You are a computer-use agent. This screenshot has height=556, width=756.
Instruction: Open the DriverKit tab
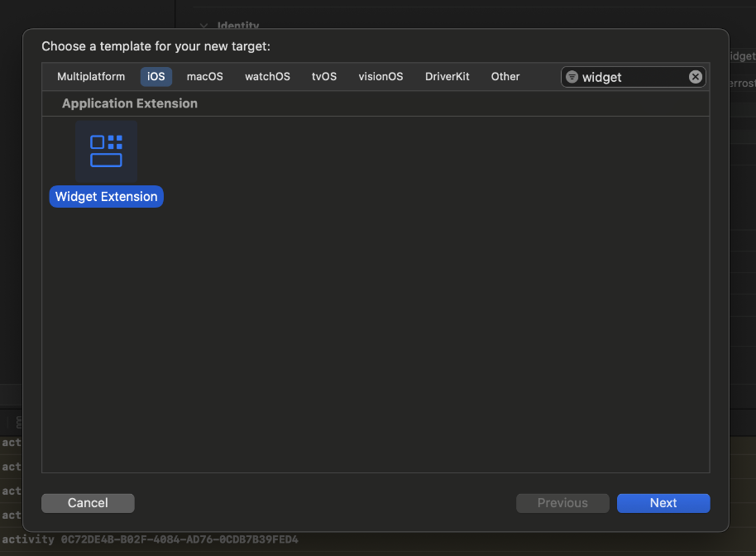coord(447,77)
